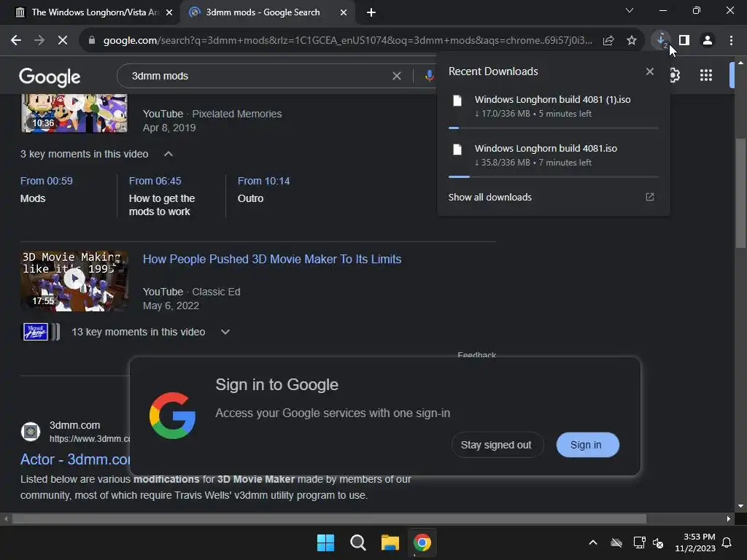Click Show all downloads
This screenshot has height=560, width=747.
coord(489,197)
